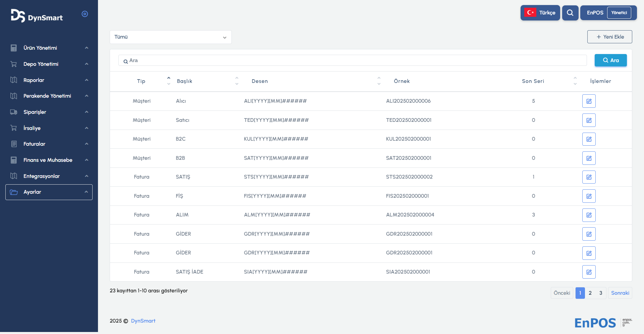Image resolution: width=644 pixels, height=334 pixels.
Task: Open the Ayarlar menu item
Action: pos(49,192)
